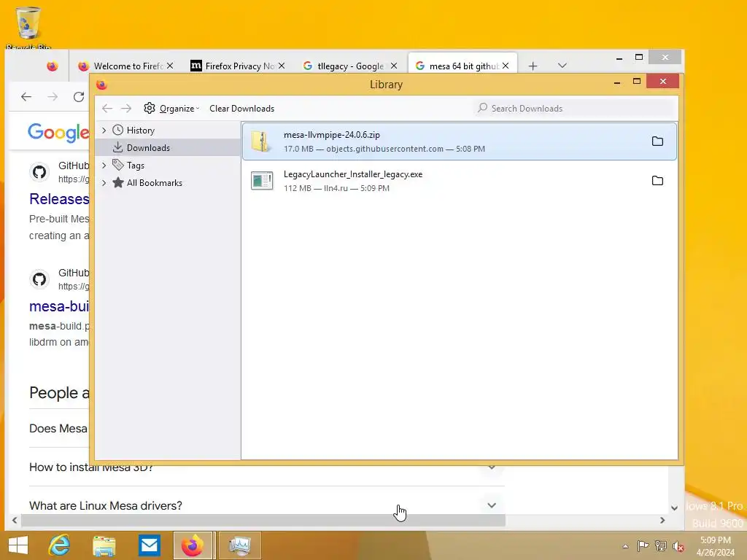
Task: Expand the History tree node
Action: (x=104, y=130)
